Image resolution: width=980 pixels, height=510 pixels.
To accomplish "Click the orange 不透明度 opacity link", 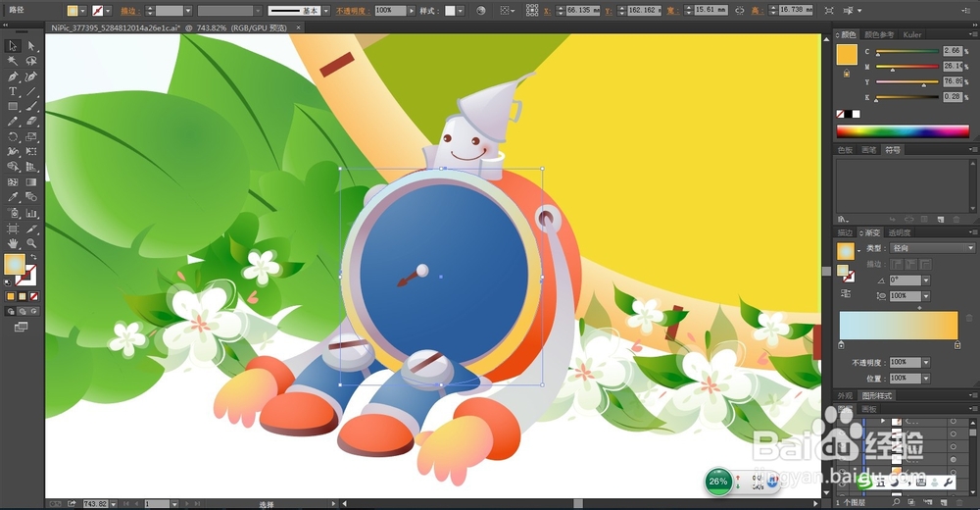I will [351, 11].
